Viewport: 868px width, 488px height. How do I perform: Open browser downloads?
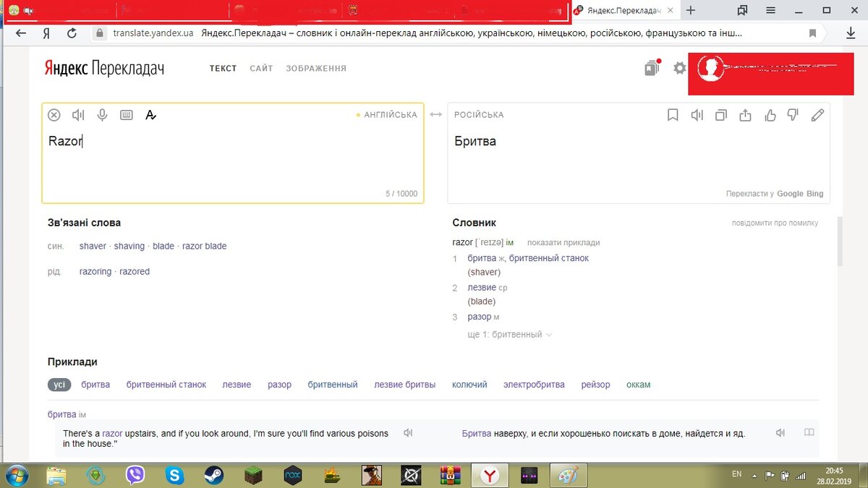point(851,33)
